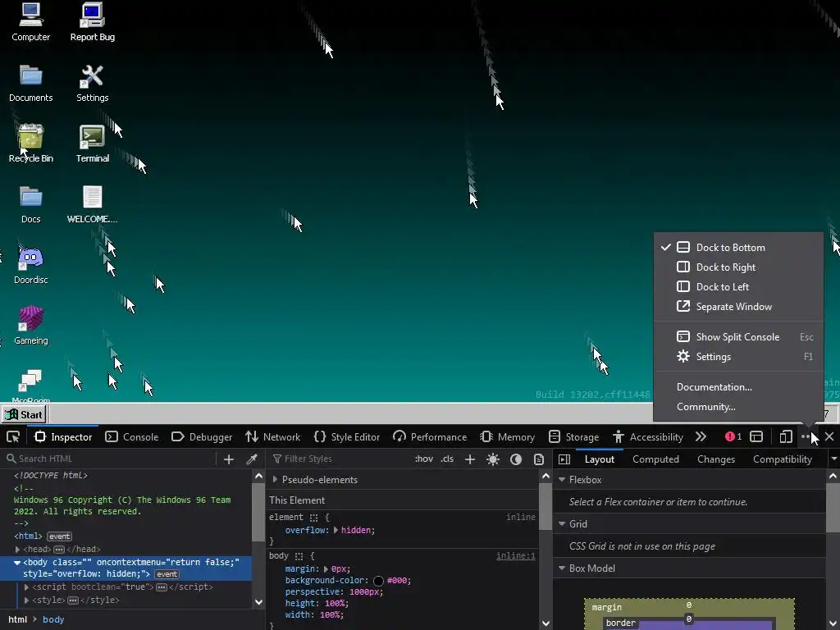Click the Filter Styles field
This screenshot has width=840, height=630.
[339, 459]
